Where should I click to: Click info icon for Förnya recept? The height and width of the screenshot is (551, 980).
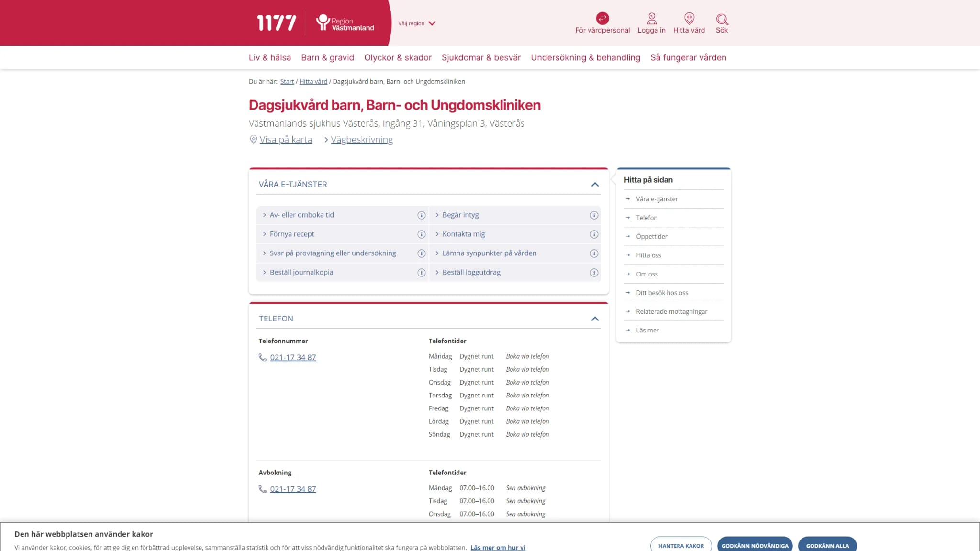(421, 234)
